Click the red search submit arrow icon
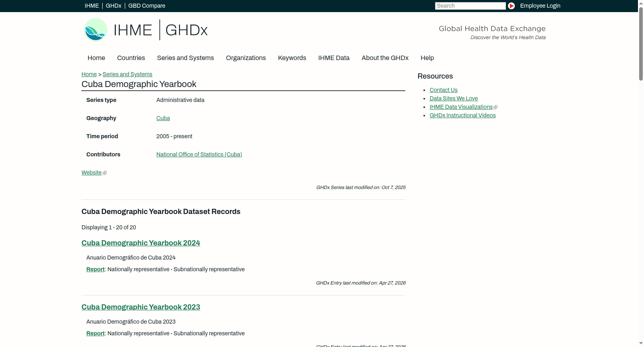Viewport: 644px width, 347px height. [511, 6]
